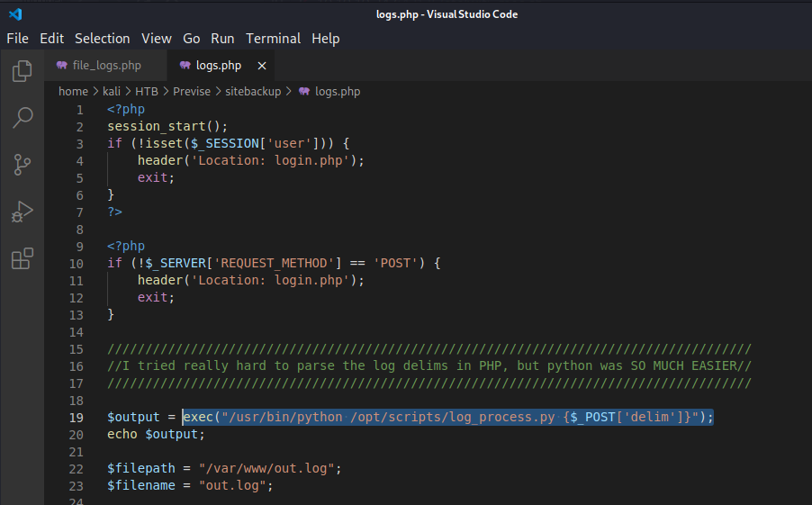
Task: Open the Explorer panel in activity bar
Action: (22, 71)
